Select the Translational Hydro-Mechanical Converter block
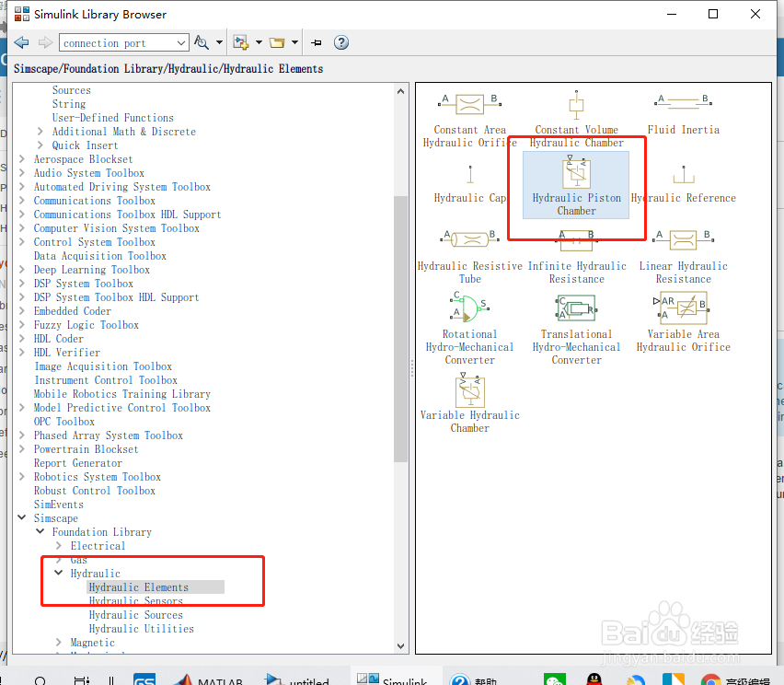 point(577,329)
